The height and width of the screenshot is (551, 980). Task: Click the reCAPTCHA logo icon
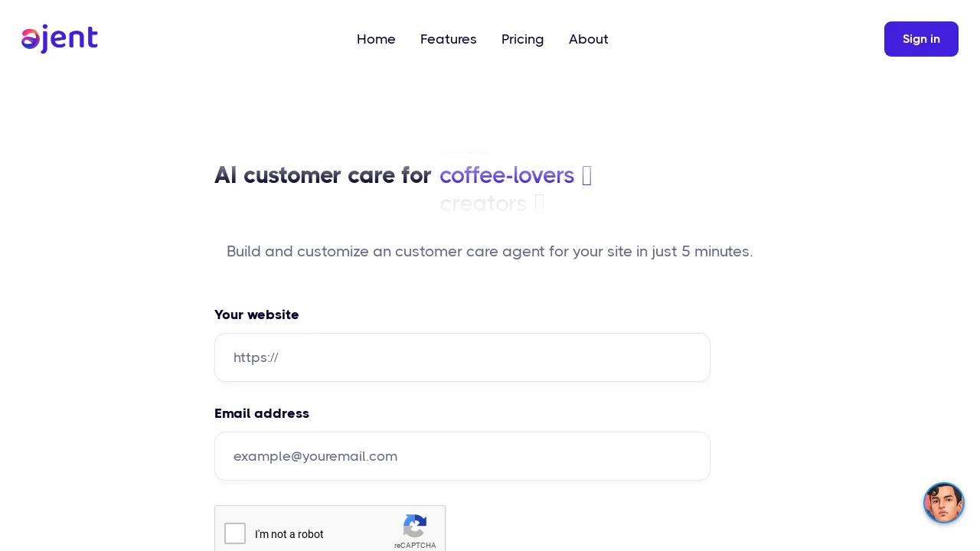(x=415, y=527)
